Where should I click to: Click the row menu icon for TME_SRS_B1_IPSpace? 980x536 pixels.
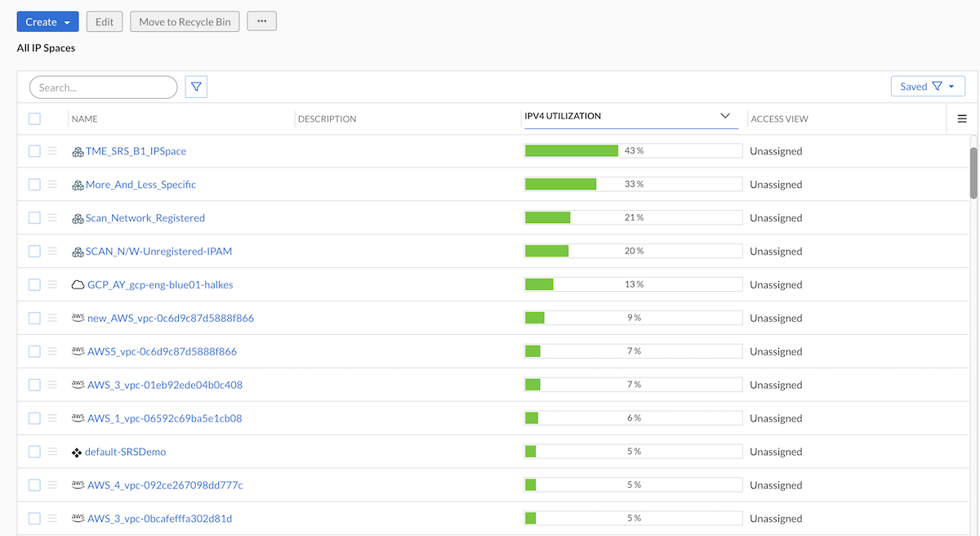(x=52, y=151)
